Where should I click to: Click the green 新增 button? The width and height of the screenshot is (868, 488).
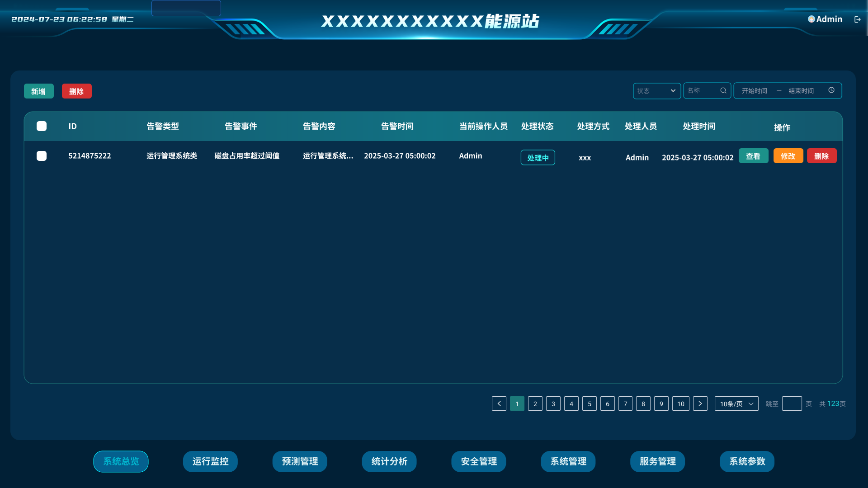pyautogui.click(x=39, y=91)
